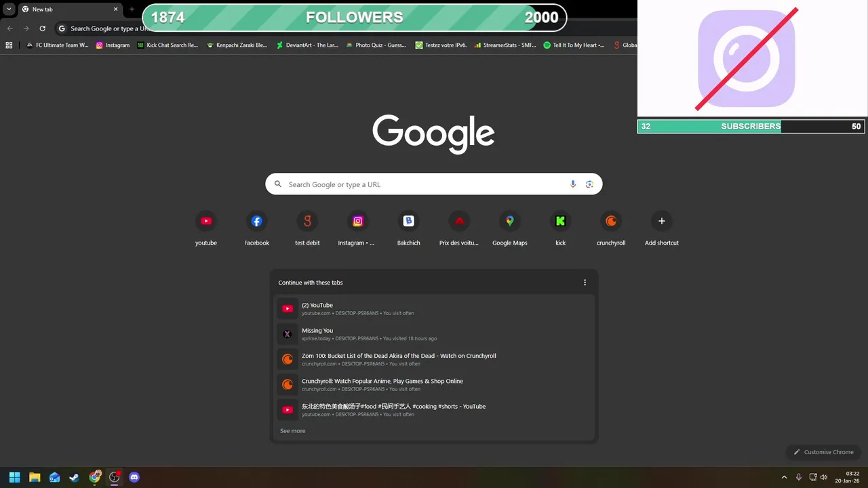Open Photo Quiz - Guess... bookmark
The width and height of the screenshot is (868, 488).
376,45
